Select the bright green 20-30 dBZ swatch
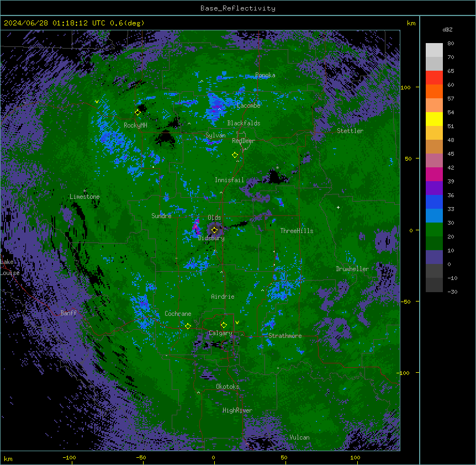The image size is (476, 465). (x=434, y=230)
